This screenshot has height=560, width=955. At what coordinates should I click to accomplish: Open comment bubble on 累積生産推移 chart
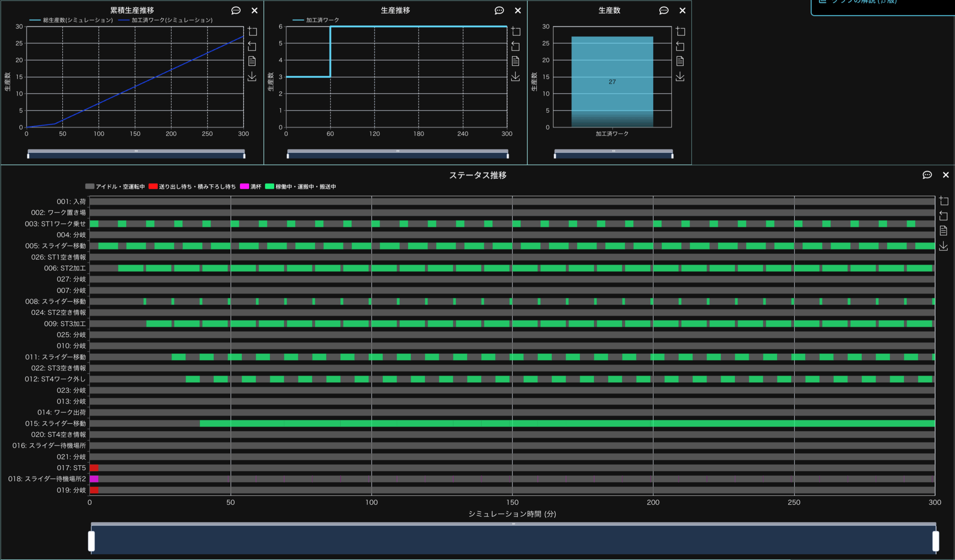[x=236, y=10]
